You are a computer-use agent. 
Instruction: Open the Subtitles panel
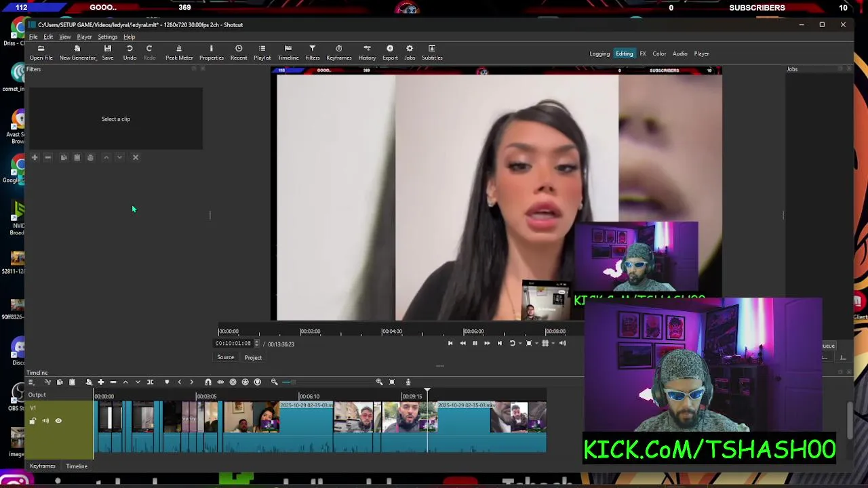click(432, 52)
